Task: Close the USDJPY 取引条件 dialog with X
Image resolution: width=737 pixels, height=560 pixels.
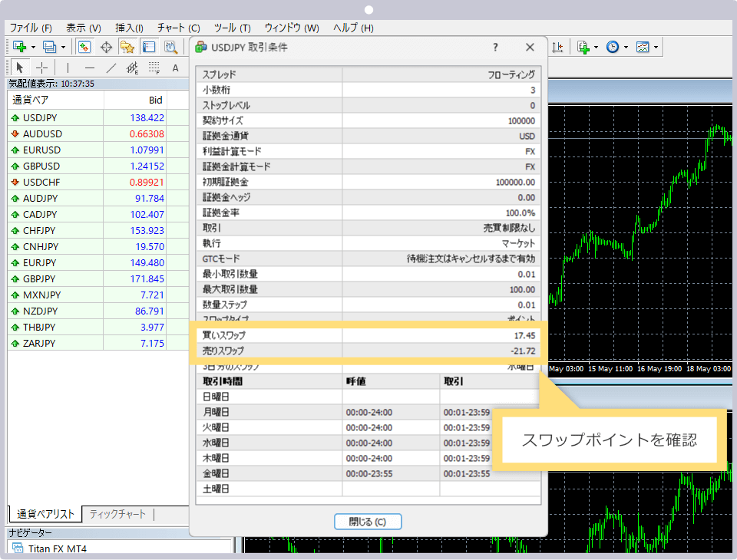Action: point(530,47)
